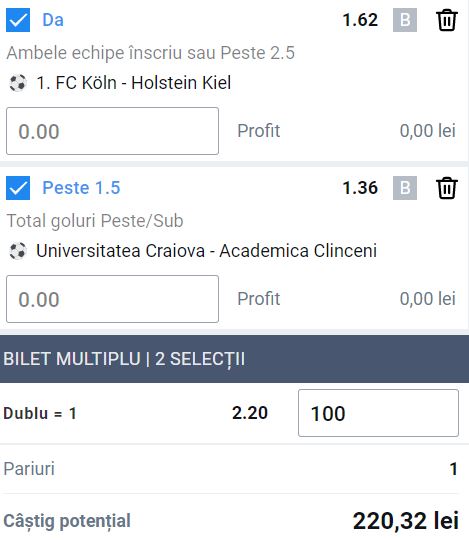Collapse the Bilet Multiplu 2 selecții header

coord(234,359)
